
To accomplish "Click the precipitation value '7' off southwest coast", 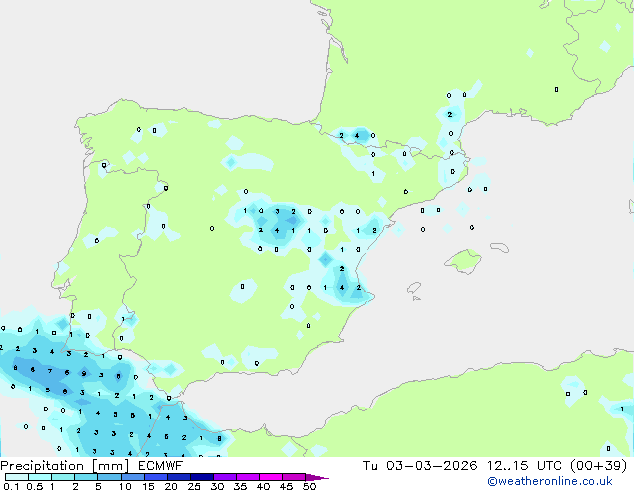I will [50, 371].
